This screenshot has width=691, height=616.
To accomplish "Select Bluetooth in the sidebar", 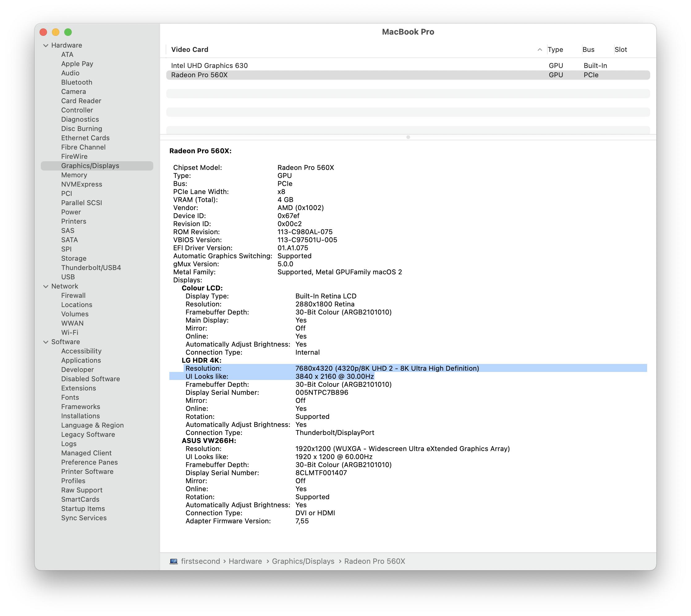I will coord(77,82).
